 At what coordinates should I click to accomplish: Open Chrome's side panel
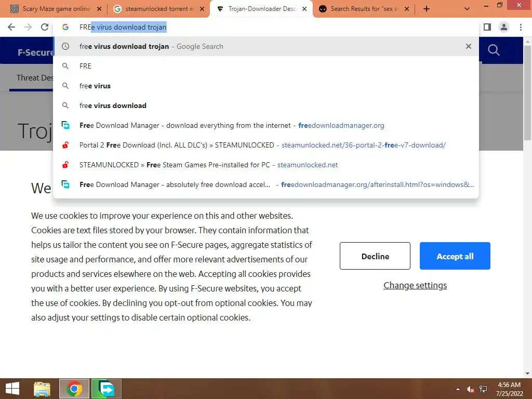487,27
